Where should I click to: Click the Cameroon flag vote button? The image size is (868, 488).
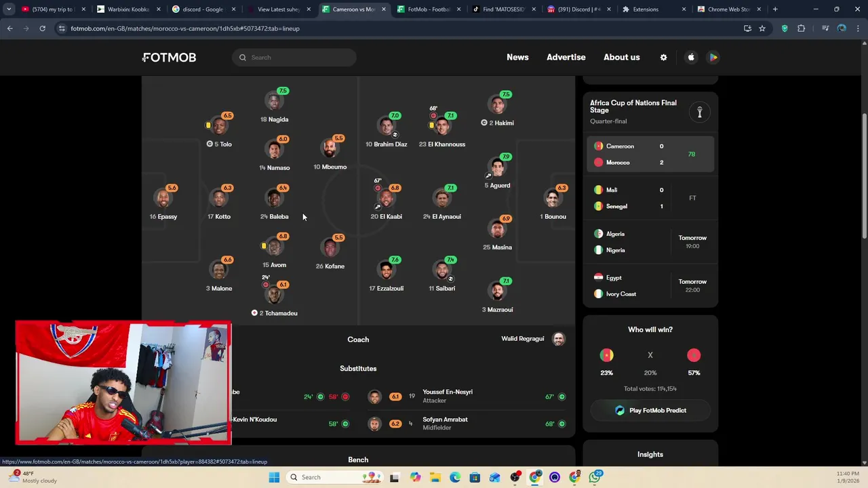(606, 355)
